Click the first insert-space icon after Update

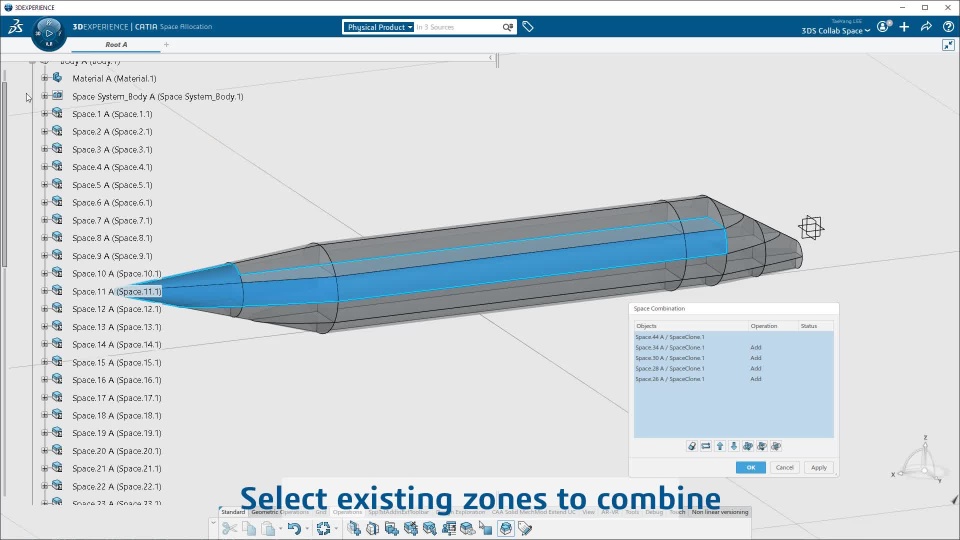click(353, 528)
